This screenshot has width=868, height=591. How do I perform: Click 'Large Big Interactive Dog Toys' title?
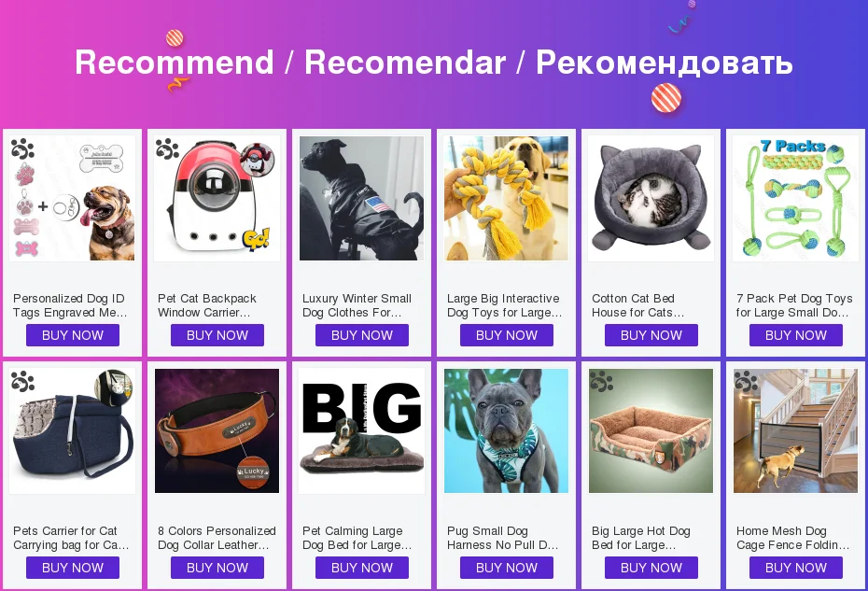tap(504, 305)
